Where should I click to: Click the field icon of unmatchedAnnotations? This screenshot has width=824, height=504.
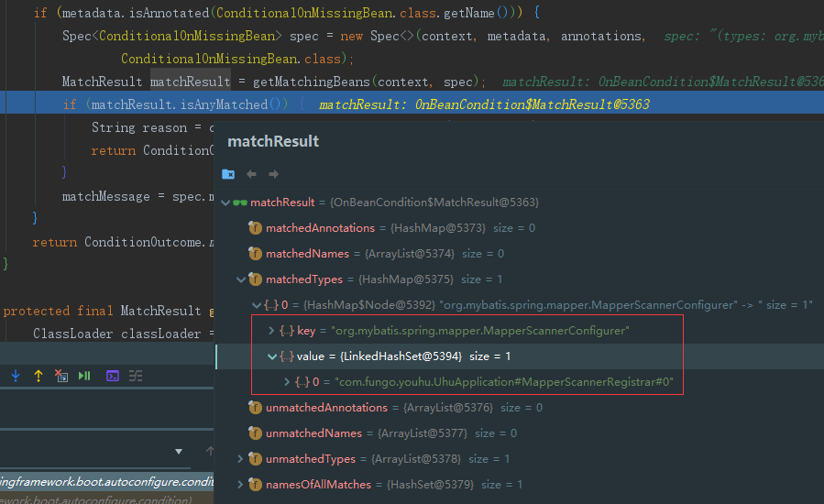pyautogui.click(x=256, y=408)
